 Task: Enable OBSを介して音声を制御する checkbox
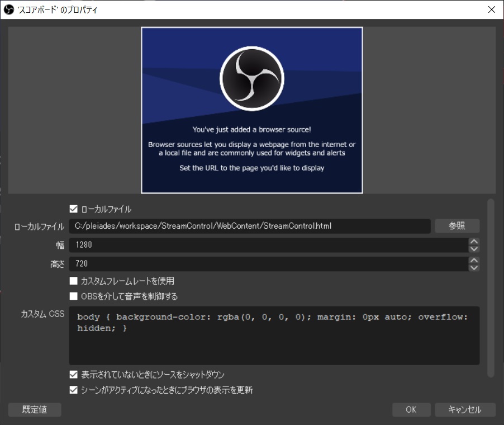click(74, 296)
